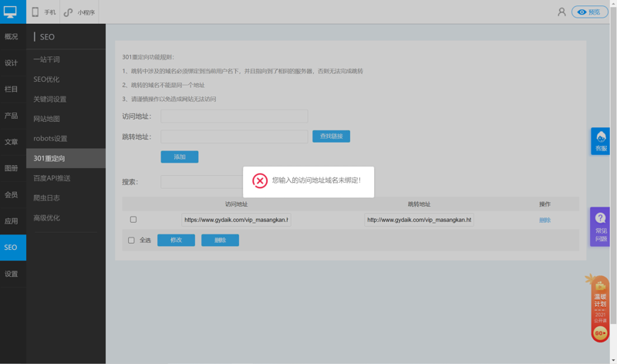The width and height of the screenshot is (617, 364).
Task: Open the 客服 customer service widget
Action: 600,141
